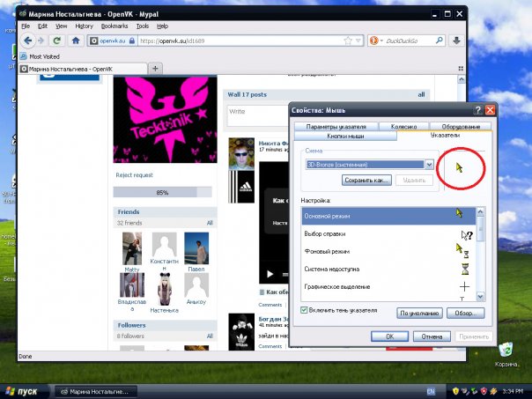Viewport: 532px width, 399px height.
Task: Toggle the Включить тень указателя checkbox
Action: [304, 310]
